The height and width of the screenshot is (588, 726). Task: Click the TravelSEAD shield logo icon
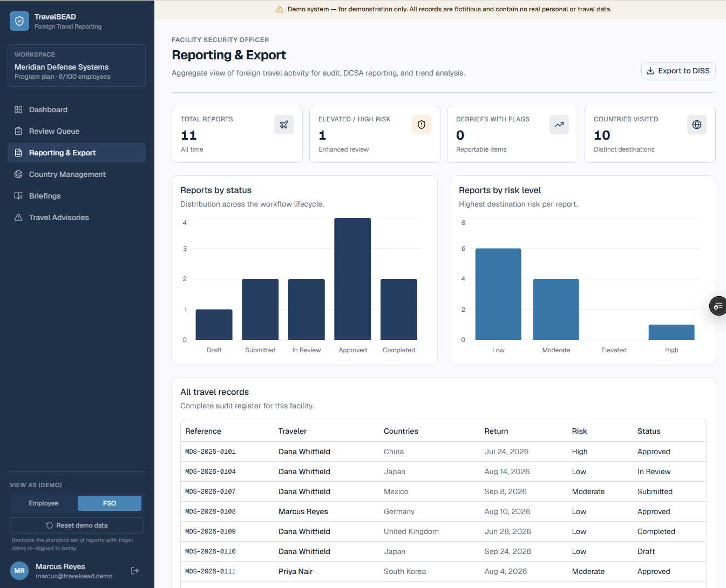click(x=19, y=21)
